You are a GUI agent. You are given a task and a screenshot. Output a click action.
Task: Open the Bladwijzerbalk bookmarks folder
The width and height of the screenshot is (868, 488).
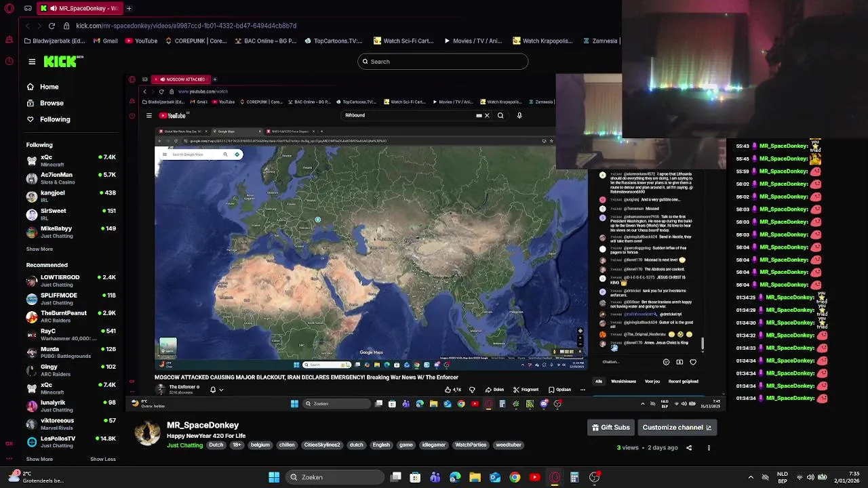(54, 41)
